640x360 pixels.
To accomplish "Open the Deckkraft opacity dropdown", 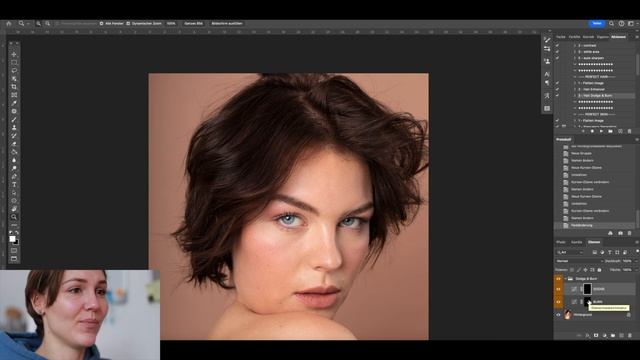I will [636, 261].
